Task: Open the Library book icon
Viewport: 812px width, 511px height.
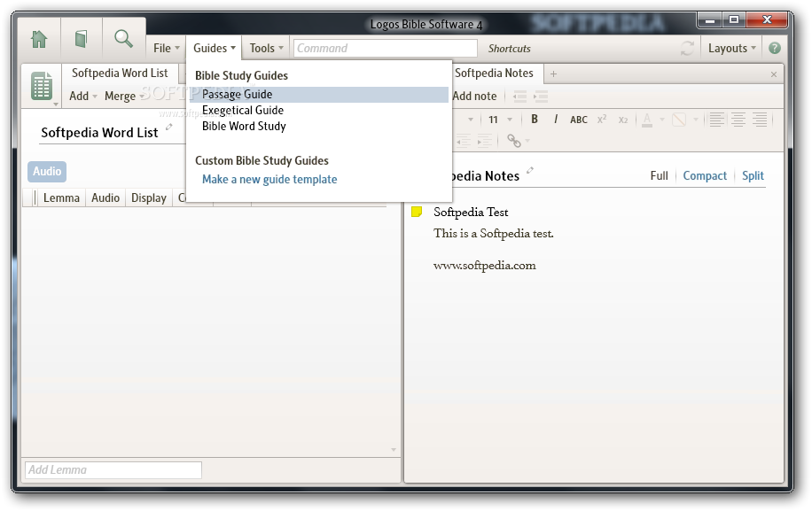Action: (x=81, y=39)
